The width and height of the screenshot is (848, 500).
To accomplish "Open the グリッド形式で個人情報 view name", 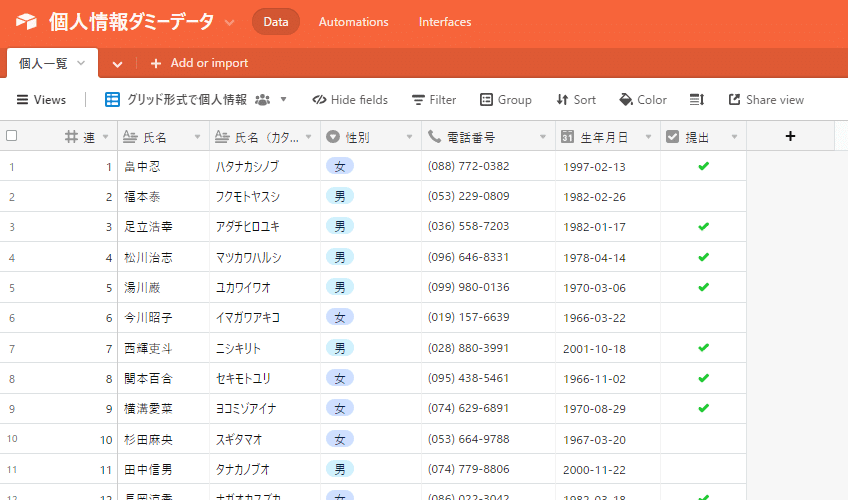I will point(187,99).
